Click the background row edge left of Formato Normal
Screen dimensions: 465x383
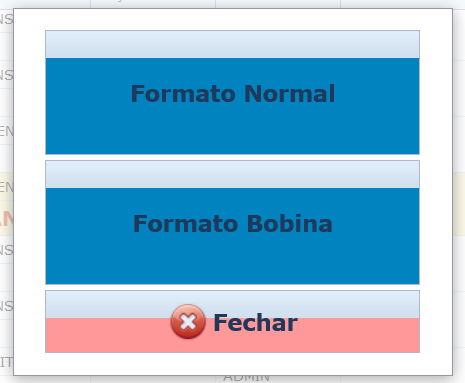[x=6, y=75]
